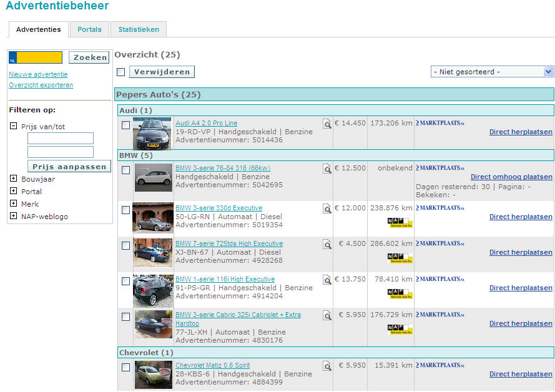The width and height of the screenshot is (555, 392).
Task: Click magnifier icon for Chevrolet Matiz listing
Action: (327, 366)
